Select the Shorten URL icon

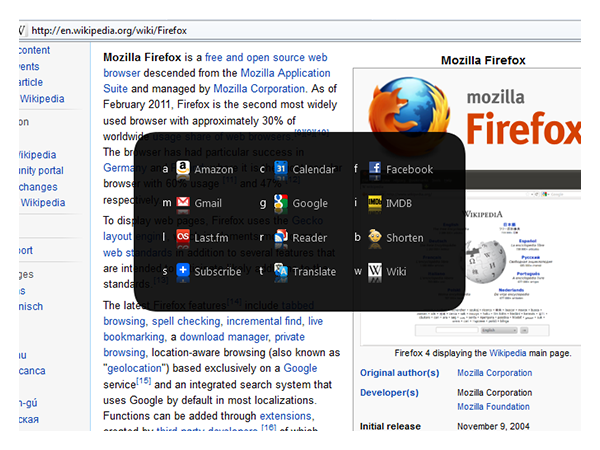375,237
